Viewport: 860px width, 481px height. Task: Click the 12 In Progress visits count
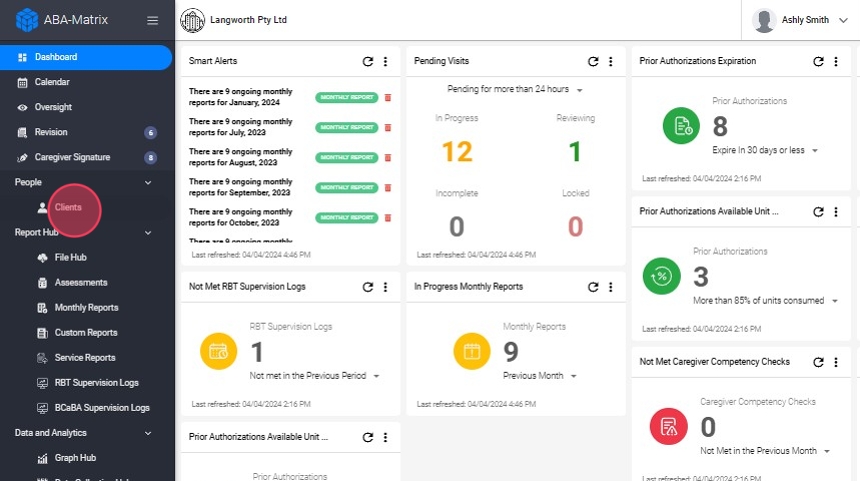pos(456,151)
